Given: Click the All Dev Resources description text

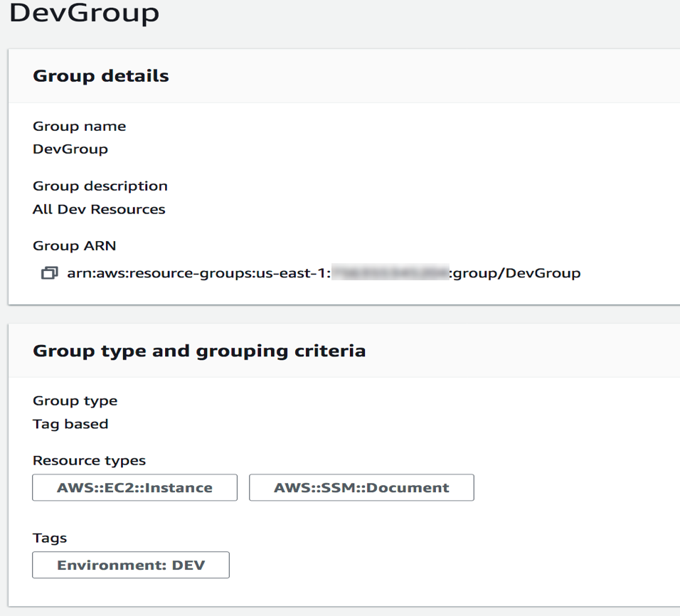Looking at the screenshot, I should [99, 209].
